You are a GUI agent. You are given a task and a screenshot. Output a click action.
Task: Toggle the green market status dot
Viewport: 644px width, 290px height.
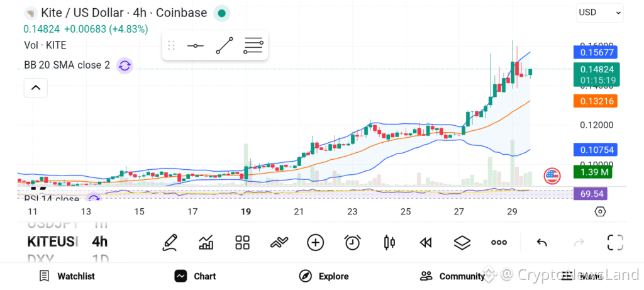coord(222,14)
